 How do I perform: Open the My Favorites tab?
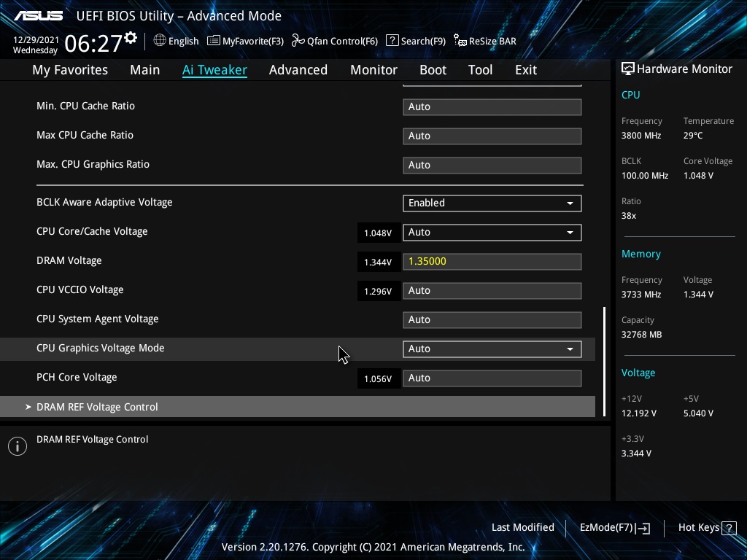[70, 70]
